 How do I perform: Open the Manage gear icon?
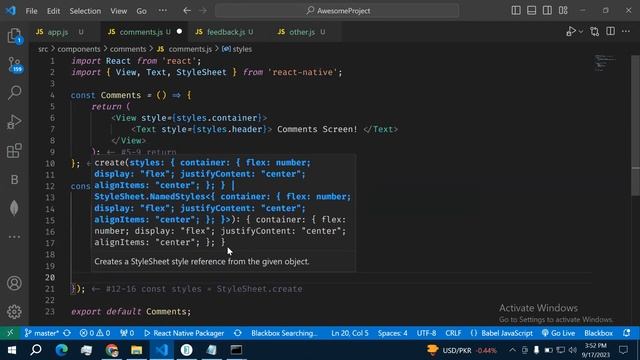14,312
